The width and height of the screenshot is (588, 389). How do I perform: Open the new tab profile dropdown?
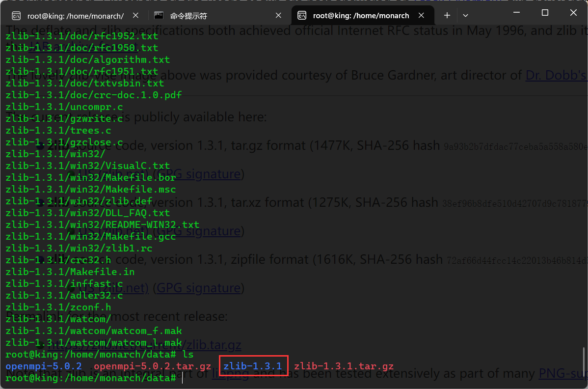click(465, 15)
